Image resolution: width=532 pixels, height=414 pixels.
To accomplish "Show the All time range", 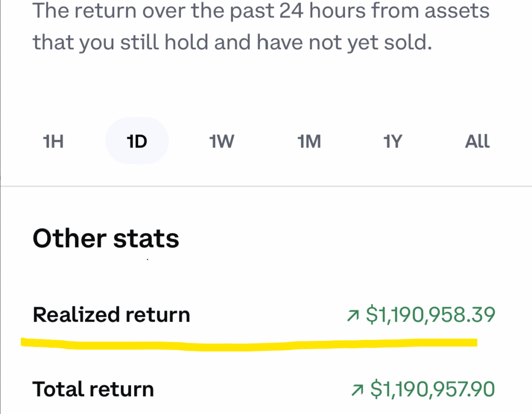I will tap(477, 141).
